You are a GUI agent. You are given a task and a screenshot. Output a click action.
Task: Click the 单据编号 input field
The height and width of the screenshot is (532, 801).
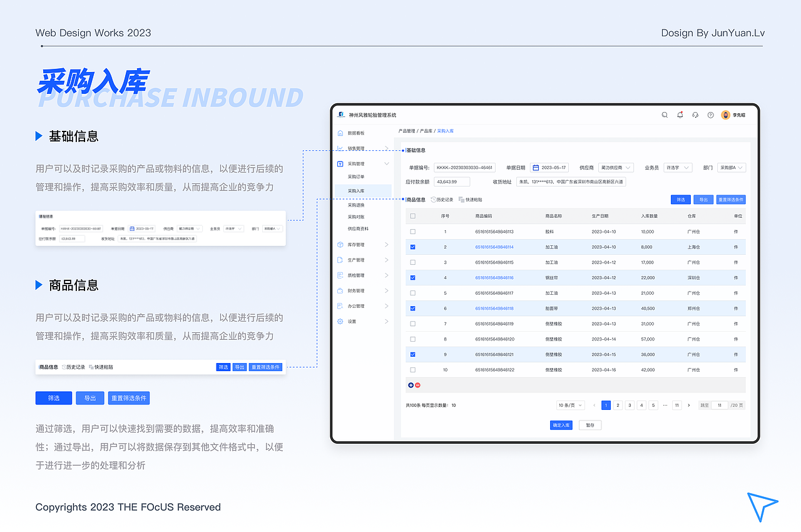tap(464, 168)
